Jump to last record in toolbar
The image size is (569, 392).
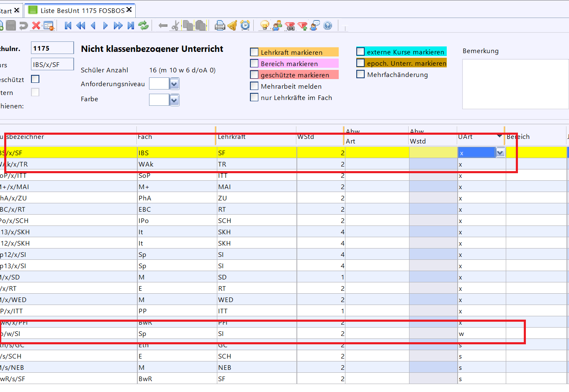[x=131, y=26]
